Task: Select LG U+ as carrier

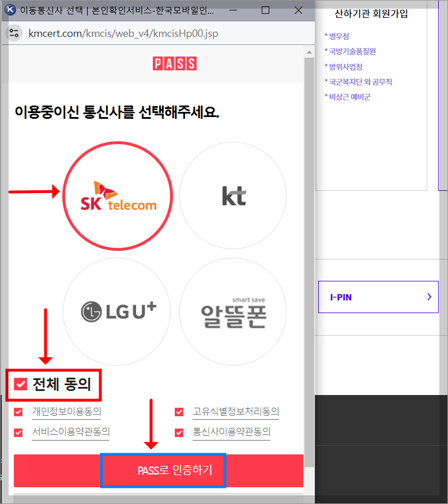Action: (x=117, y=311)
